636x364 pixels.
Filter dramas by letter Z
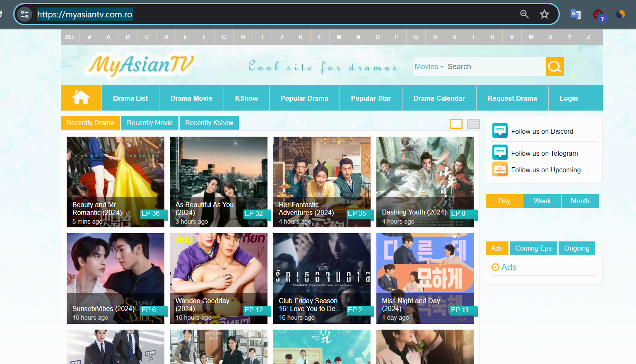589,37
